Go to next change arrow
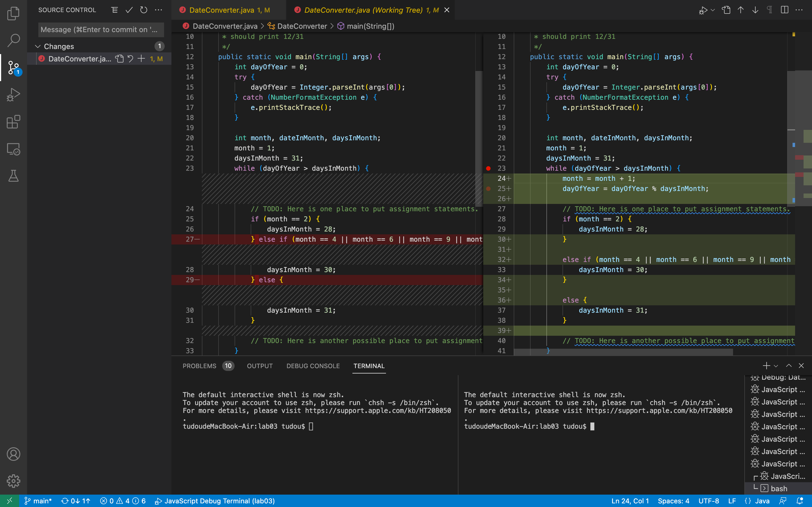 tap(755, 10)
